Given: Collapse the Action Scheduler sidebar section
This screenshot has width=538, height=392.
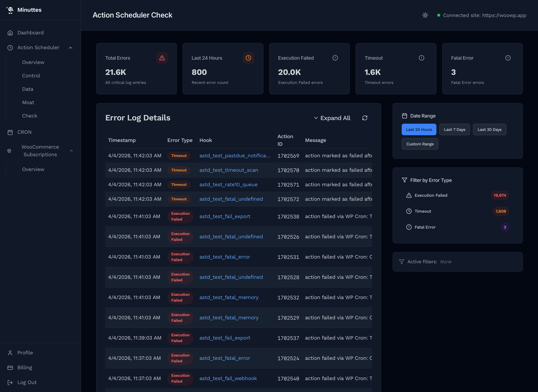Looking at the screenshot, I should [71, 48].
